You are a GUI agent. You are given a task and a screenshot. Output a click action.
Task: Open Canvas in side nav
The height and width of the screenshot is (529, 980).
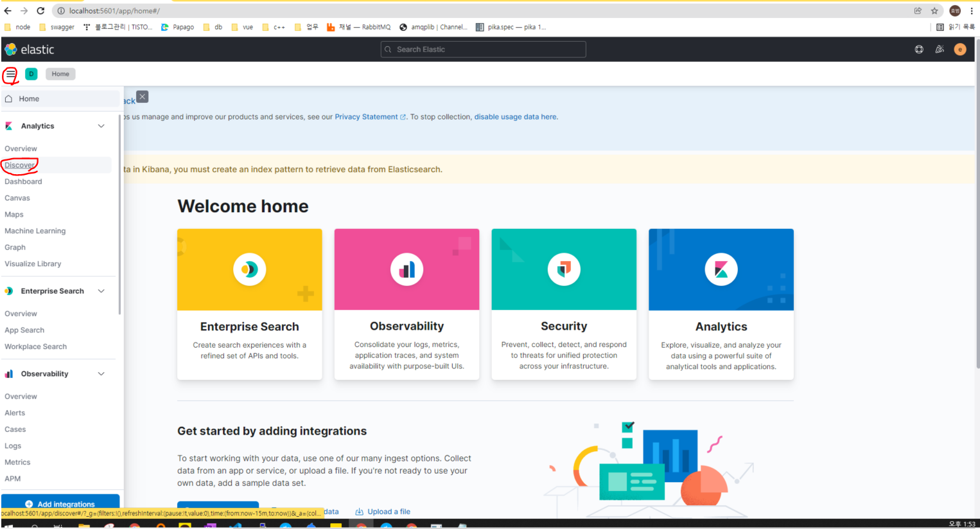(x=17, y=198)
